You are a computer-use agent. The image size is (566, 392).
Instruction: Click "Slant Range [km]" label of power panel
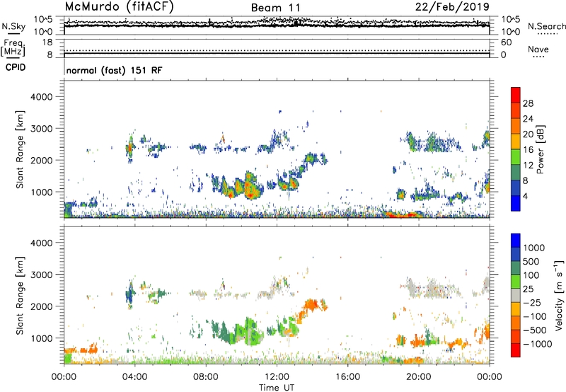(x=20, y=149)
